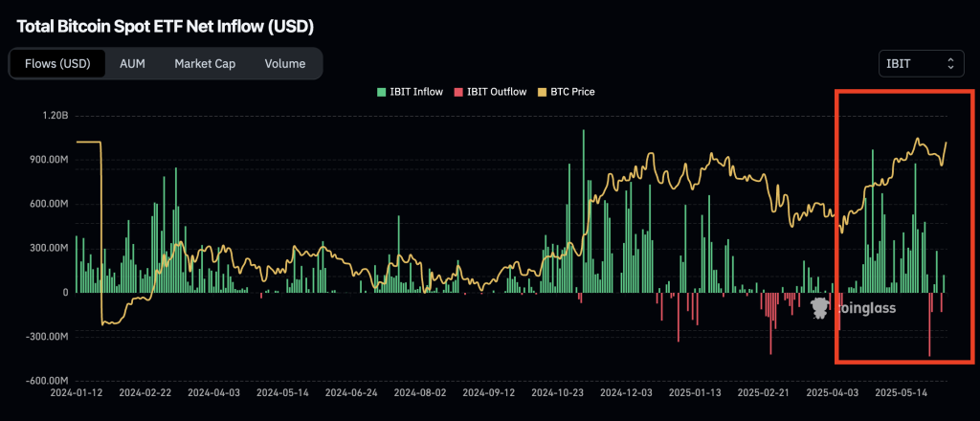This screenshot has width=980, height=421.
Task: Click the red IBIT Outflow color swatch
Action: click(458, 92)
